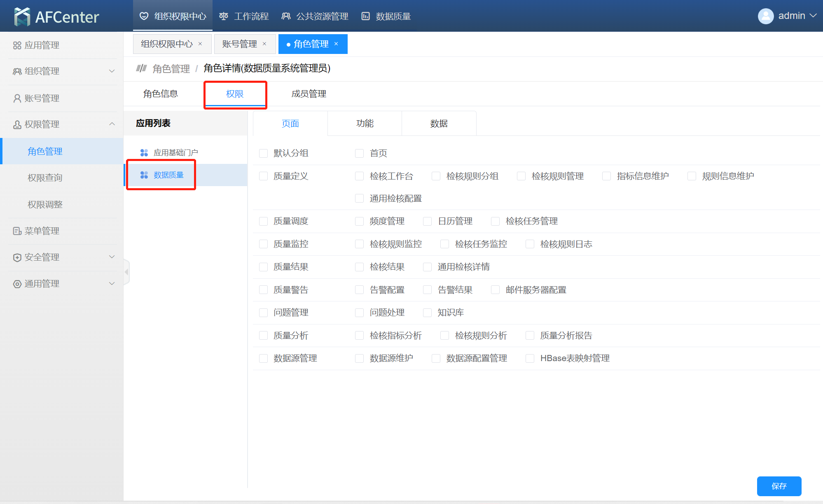Enable the 检核工作台 checkbox

coord(359,176)
